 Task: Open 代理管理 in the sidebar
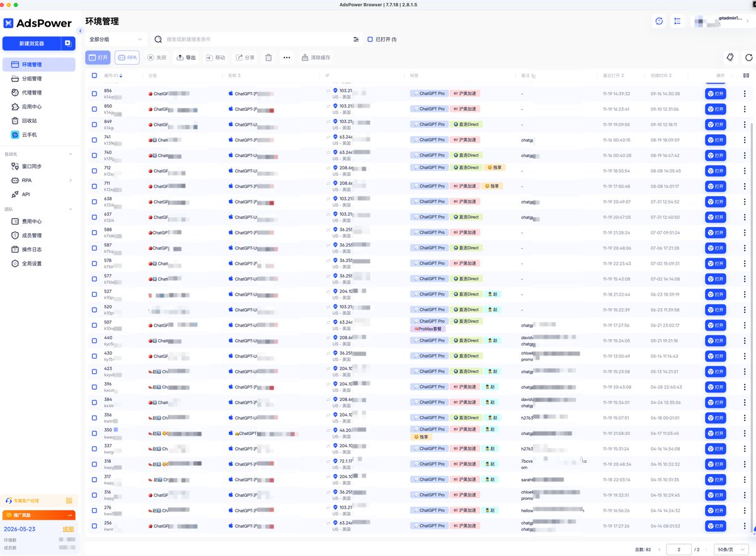[x=39, y=93]
